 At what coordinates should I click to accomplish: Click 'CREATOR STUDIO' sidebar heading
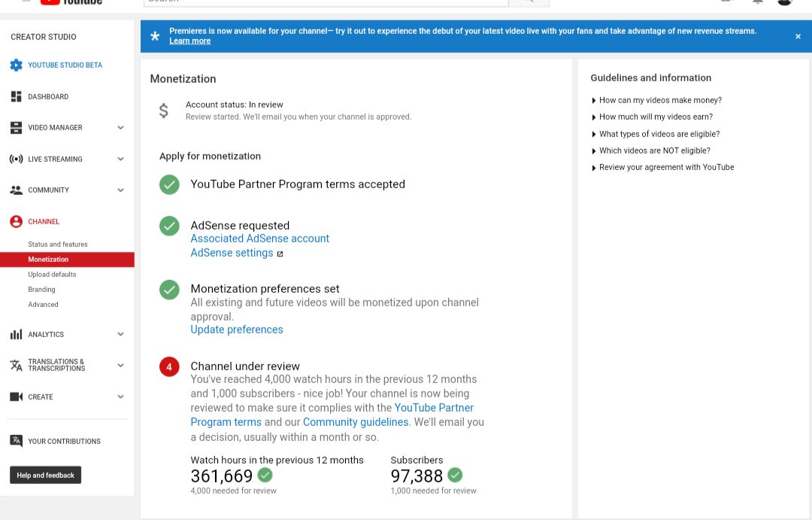point(44,38)
